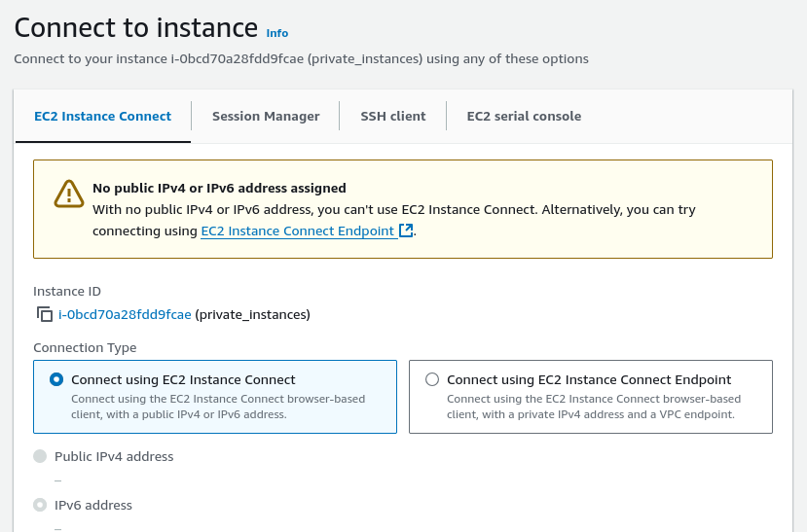This screenshot has width=807, height=532.
Task: Click description 'with a public IPv4 or IPv6 address'
Action: 218,407
